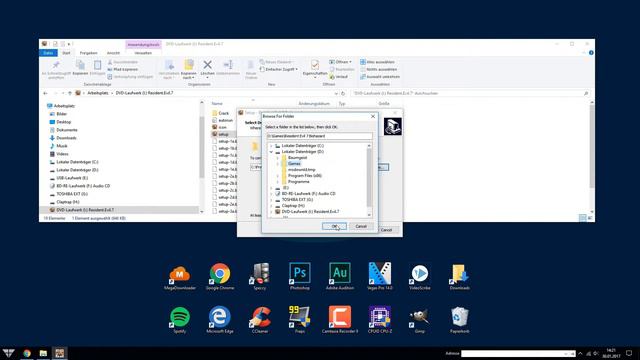Open the action center notification icon

[629, 353]
